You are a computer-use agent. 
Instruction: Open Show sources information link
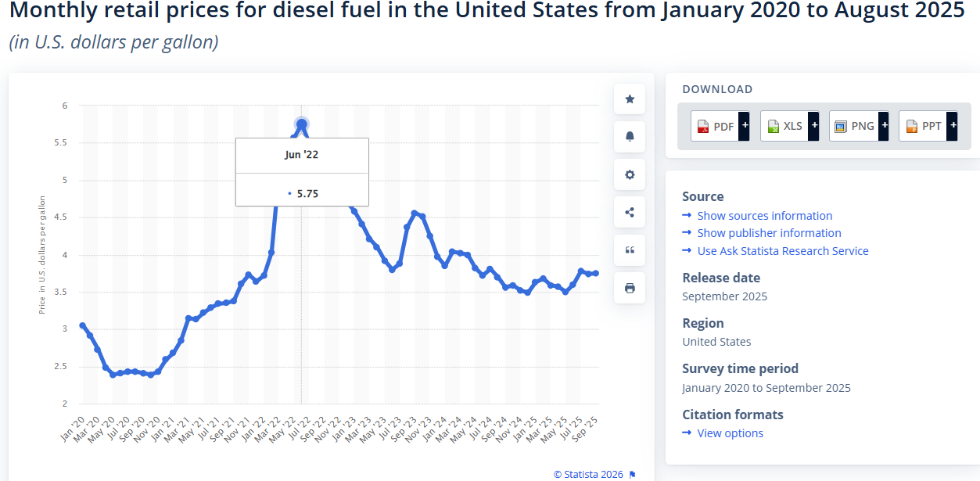764,216
